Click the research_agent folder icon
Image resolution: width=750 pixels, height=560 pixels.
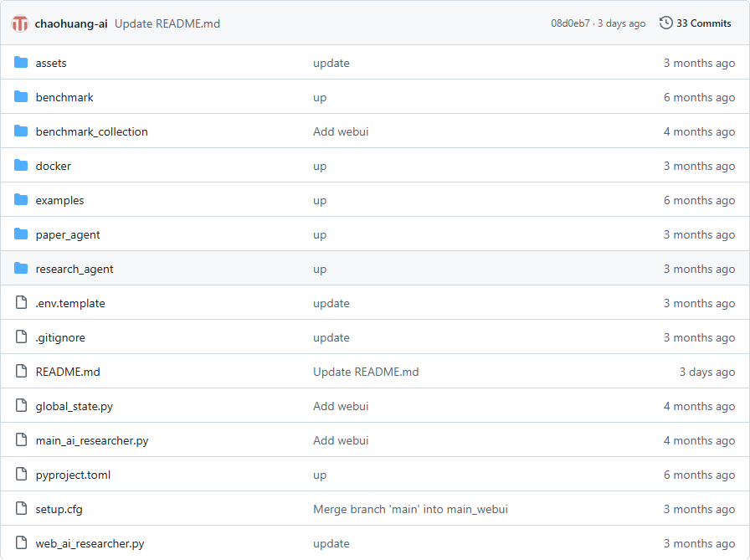pyautogui.click(x=21, y=269)
